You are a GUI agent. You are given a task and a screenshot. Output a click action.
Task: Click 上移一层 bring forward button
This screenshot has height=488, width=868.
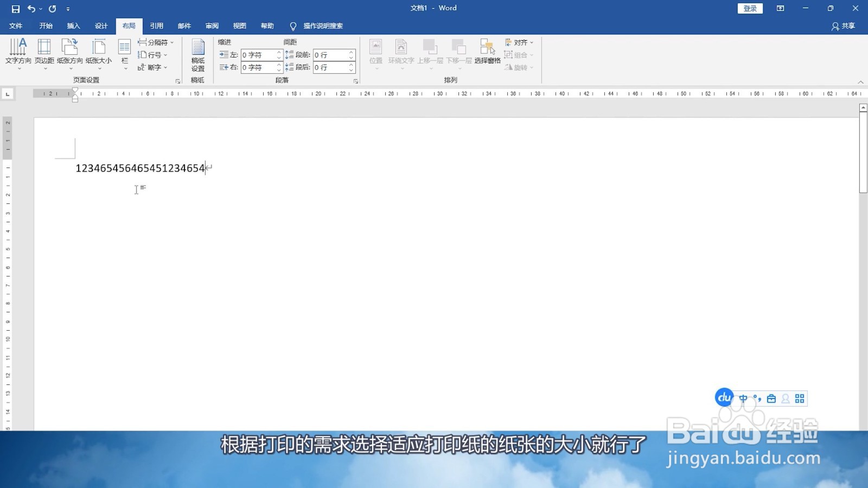click(x=430, y=54)
